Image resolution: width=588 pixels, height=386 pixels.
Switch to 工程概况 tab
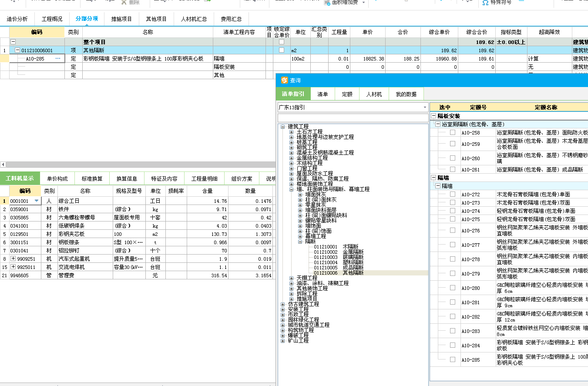point(52,19)
